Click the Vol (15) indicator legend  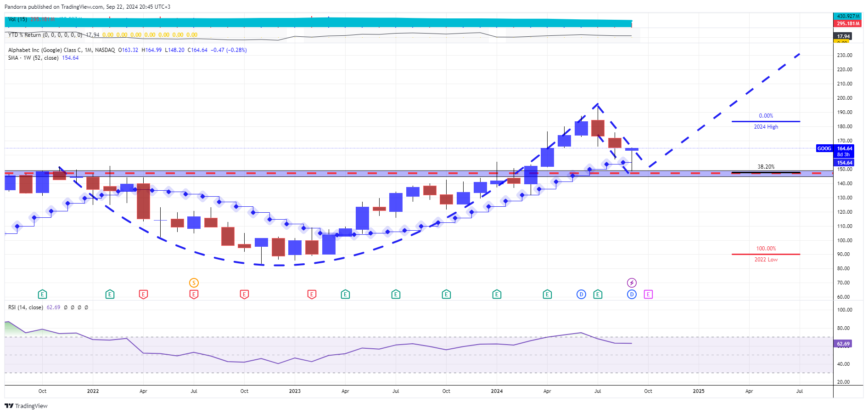coord(17,19)
